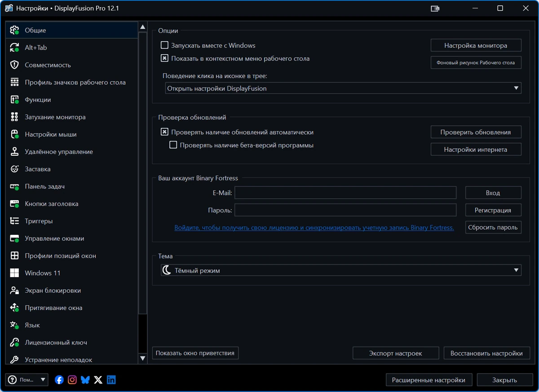
Task: Click the Восстановить настройки button
Action: pyautogui.click(x=487, y=353)
